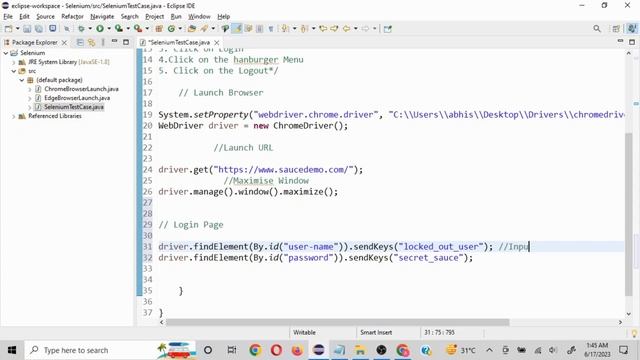Open the Project menu
This screenshot has height=360, width=640.
click(x=154, y=16)
